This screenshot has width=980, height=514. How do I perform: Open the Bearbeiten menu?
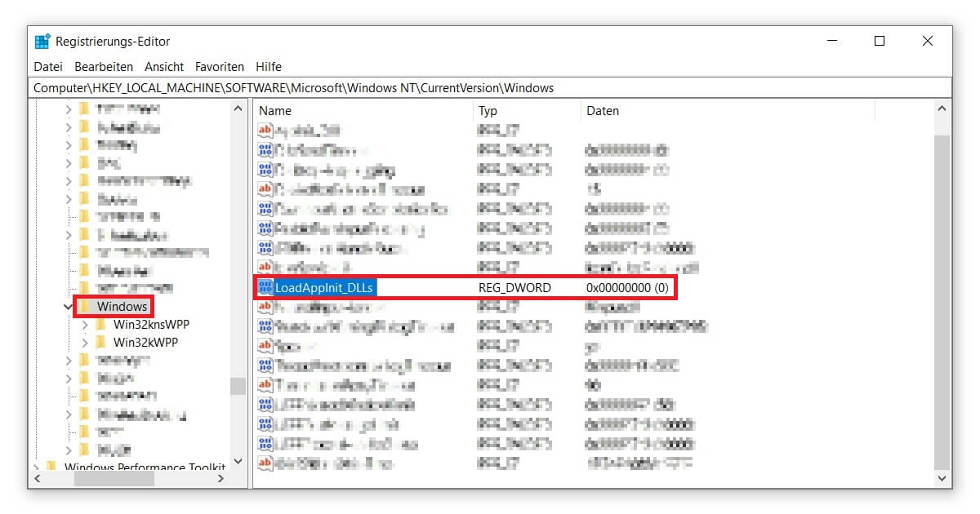pos(104,67)
